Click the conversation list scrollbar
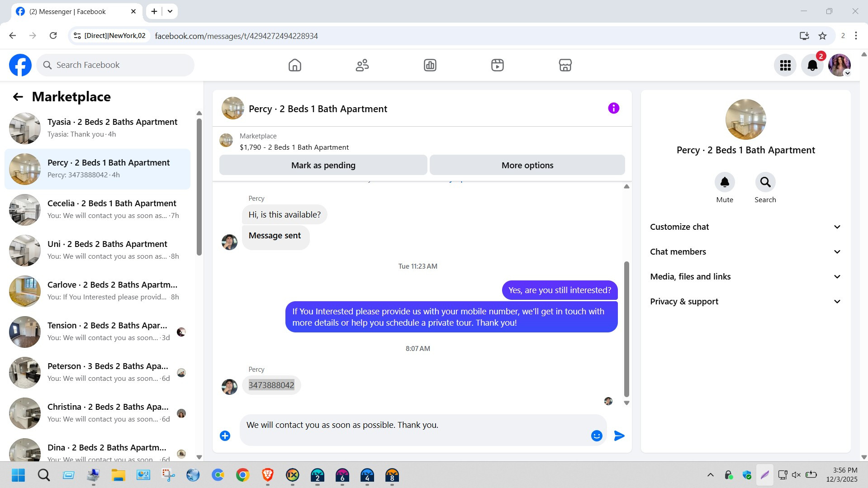Screen dimensions: 868x488 coord(199,188)
